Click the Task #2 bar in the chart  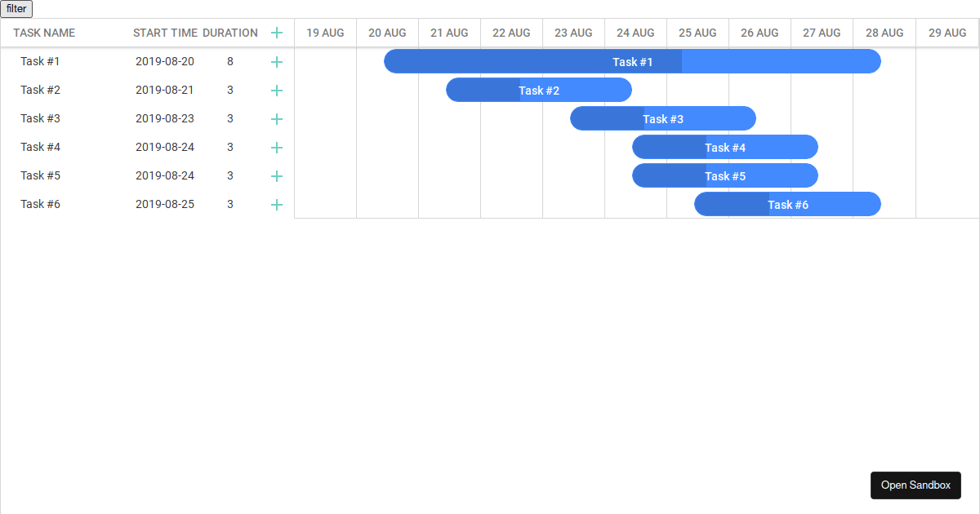point(539,90)
